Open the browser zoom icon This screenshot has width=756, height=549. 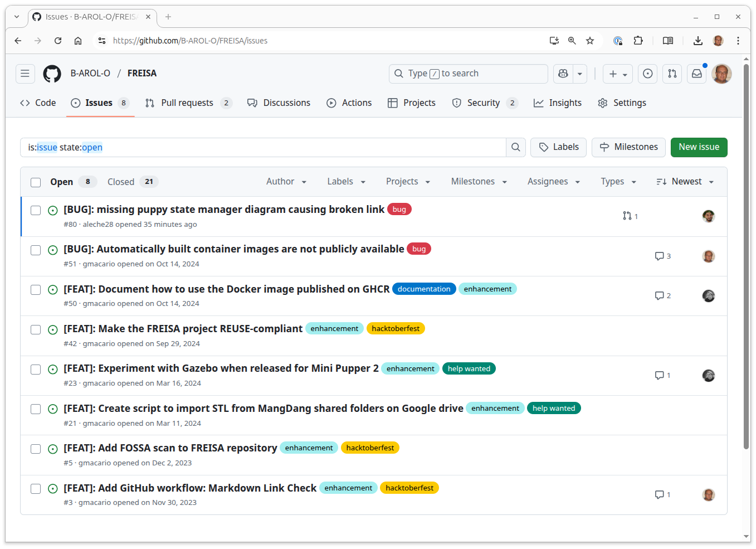572,41
